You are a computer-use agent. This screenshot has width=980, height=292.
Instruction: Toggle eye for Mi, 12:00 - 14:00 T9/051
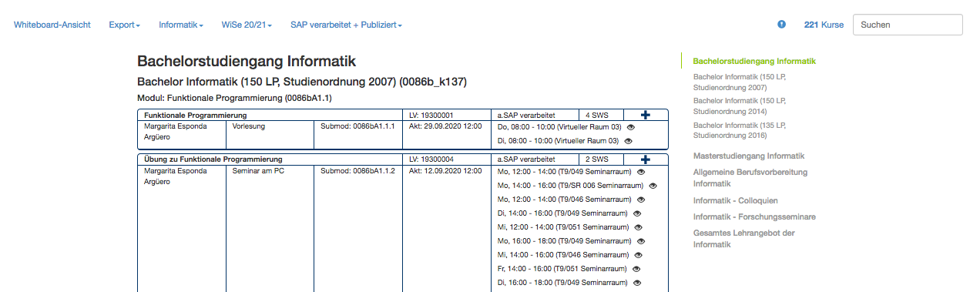pos(639,227)
